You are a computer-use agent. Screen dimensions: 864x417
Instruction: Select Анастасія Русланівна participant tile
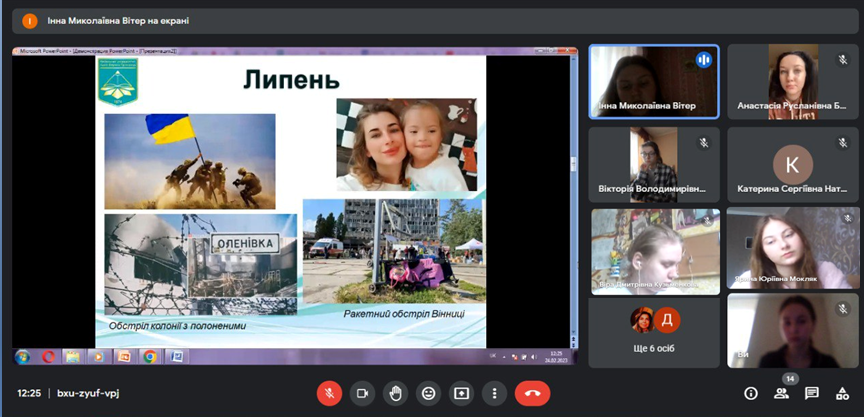point(793,82)
